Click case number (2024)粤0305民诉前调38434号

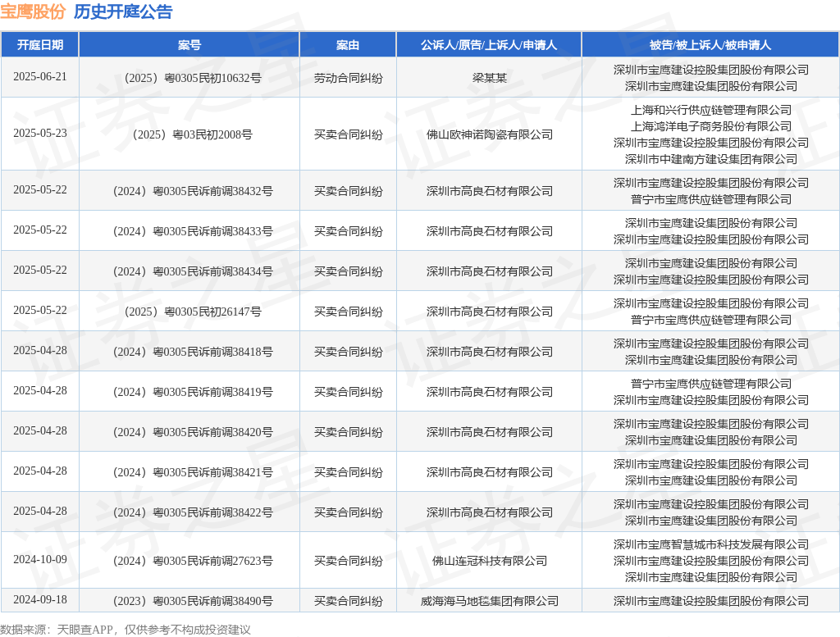(193, 271)
